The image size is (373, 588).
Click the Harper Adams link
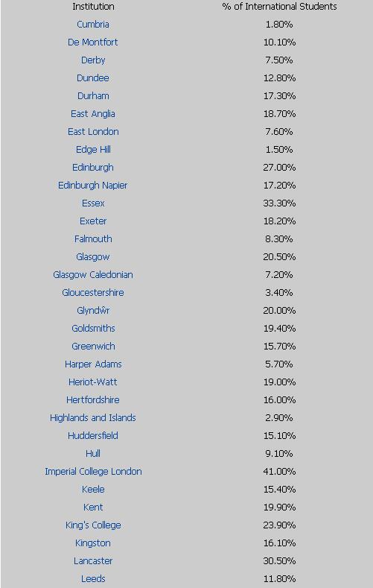93,364
